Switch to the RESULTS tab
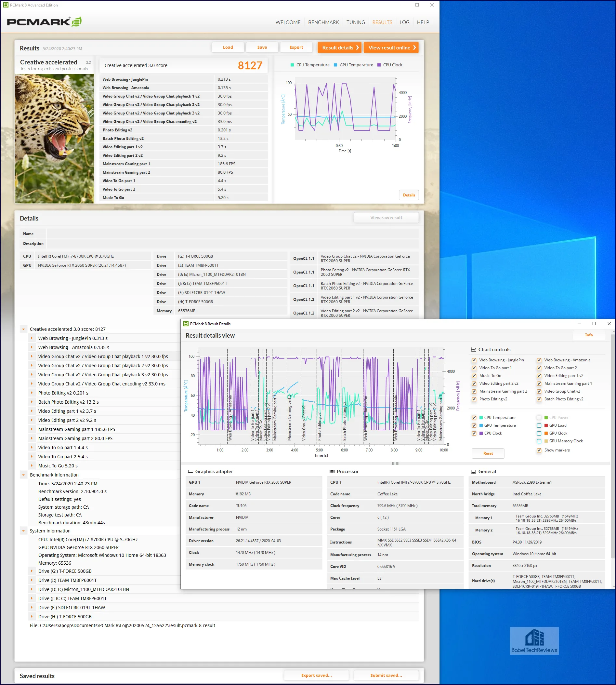 coord(383,22)
